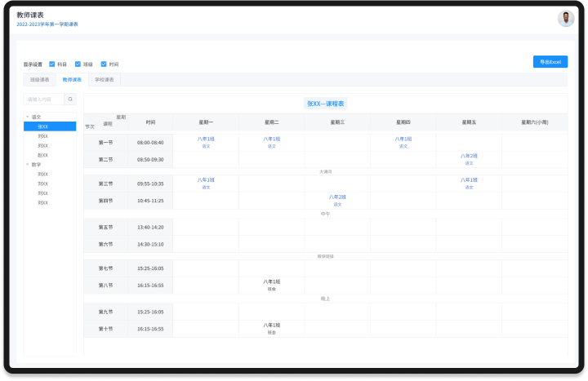Screen dimensions: 588x381
Task: Select teacher 张XX in the tree
Action: [43, 126]
